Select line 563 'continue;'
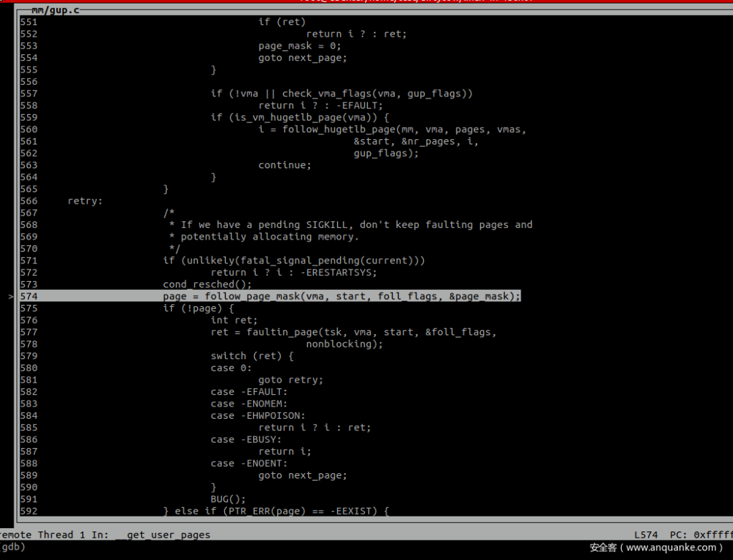Image resolution: width=733 pixels, height=560 pixels. coord(284,165)
